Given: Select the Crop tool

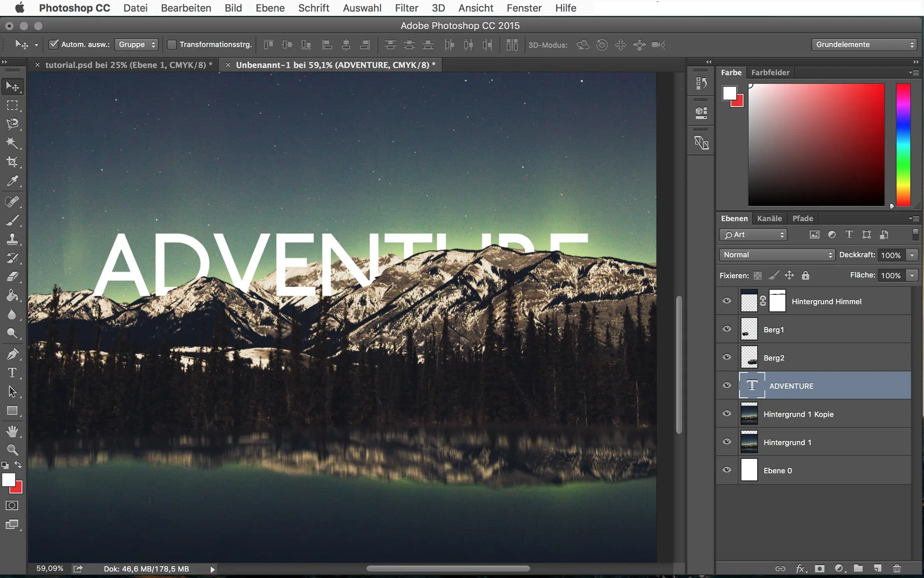Looking at the screenshot, I should point(12,162).
